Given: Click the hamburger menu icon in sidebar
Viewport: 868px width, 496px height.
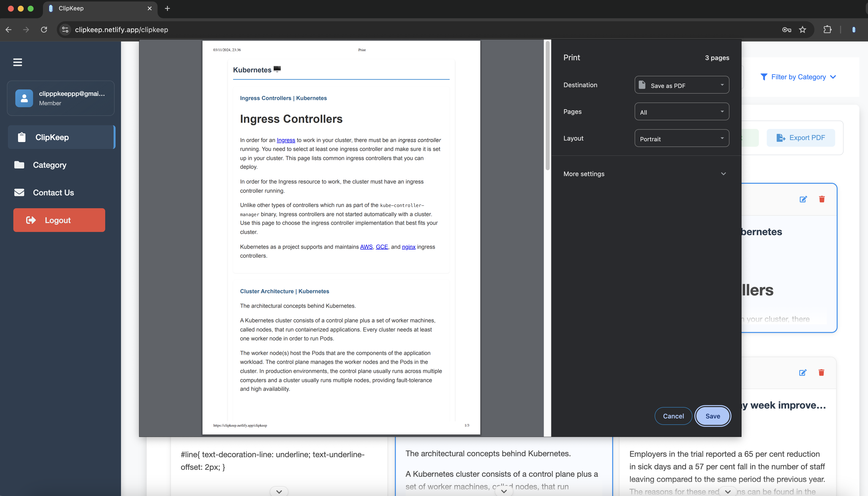Looking at the screenshot, I should [x=18, y=62].
